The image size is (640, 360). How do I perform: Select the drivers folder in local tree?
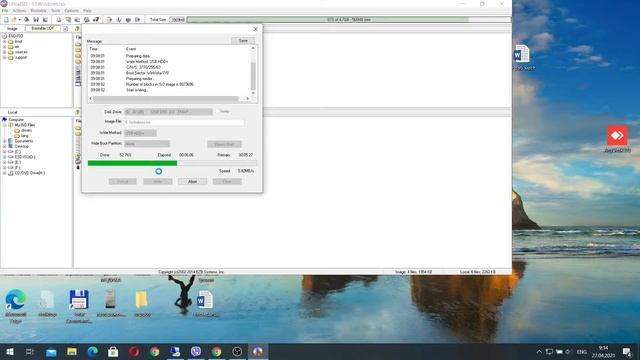(x=26, y=130)
